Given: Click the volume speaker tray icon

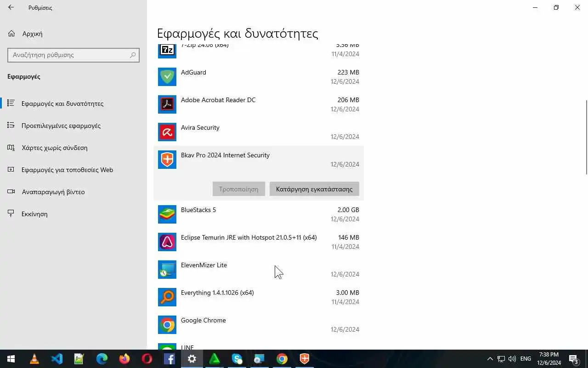Looking at the screenshot, I should tap(512, 359).
